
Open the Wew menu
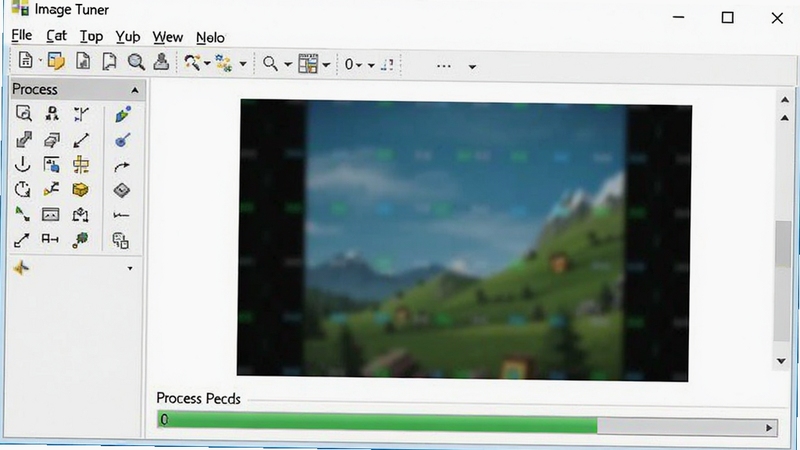(x=167, y=37)
